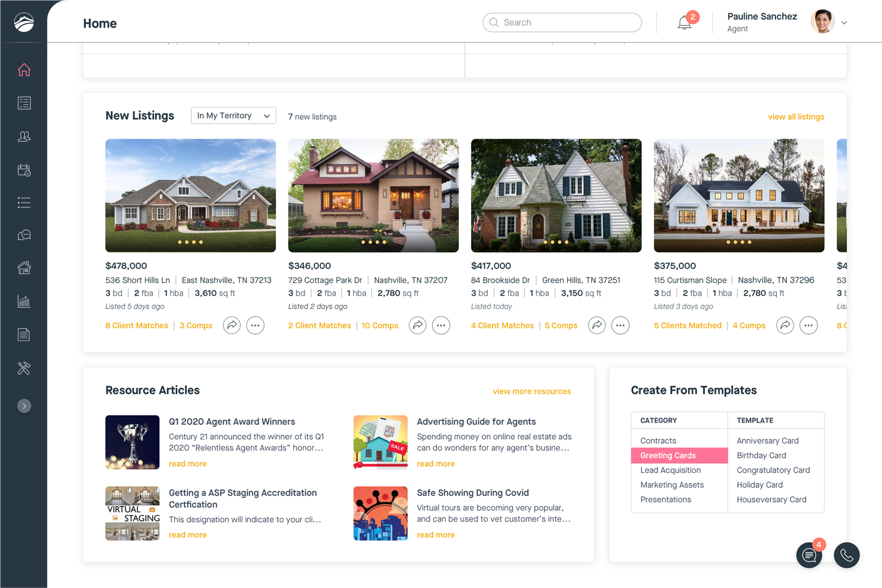Open the notifications bell
Screen dimensions: 882x588
684,23
